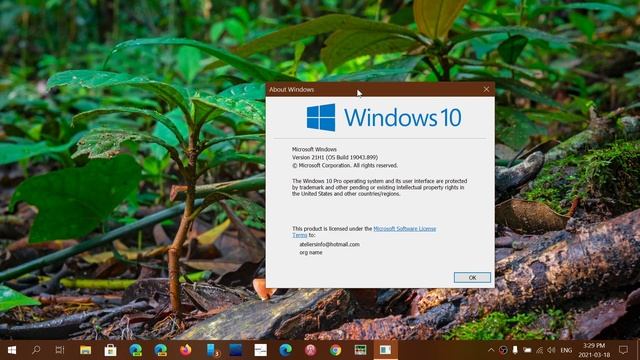Open Your Phone app with notification badge
640x360 pixels.
(x=211, y=350)
